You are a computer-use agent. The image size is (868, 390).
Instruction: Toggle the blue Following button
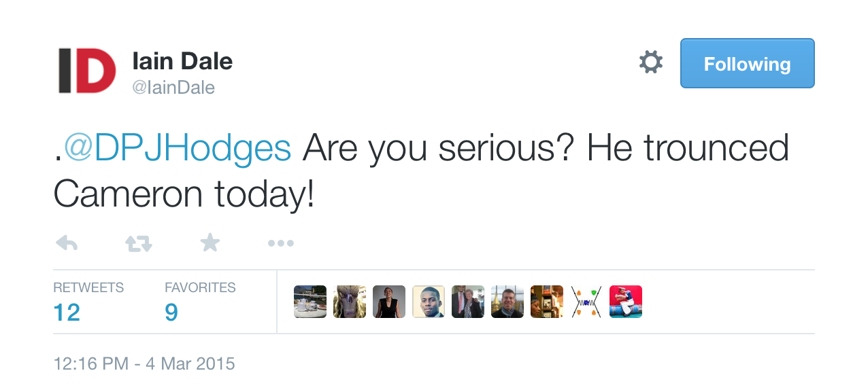(747, 64)
